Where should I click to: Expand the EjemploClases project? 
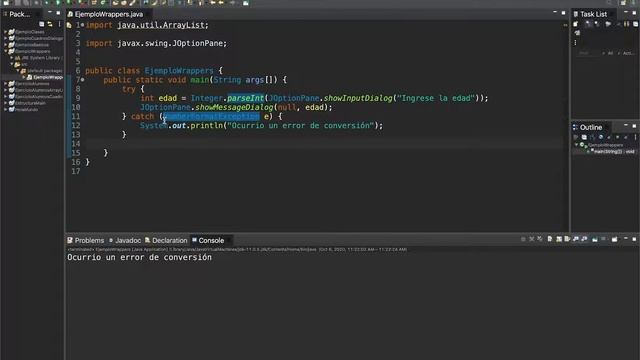(x=5, y=32)
